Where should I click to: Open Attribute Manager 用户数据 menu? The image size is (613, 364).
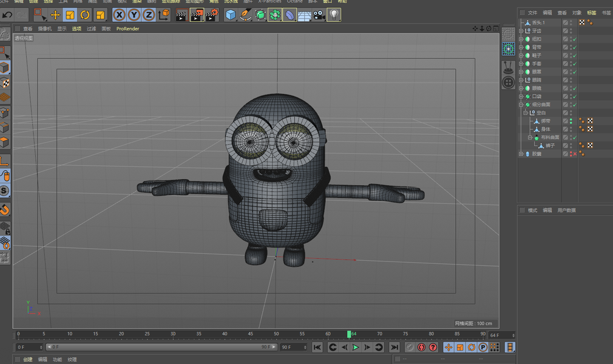pos(566,211)
